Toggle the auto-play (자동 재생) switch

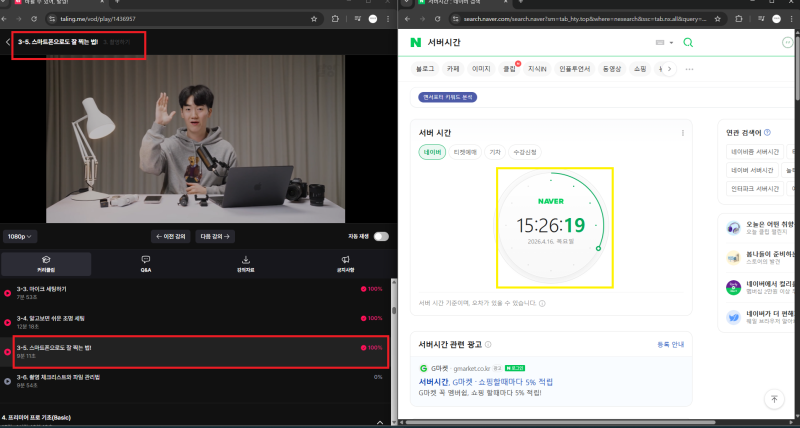point(381,236)
